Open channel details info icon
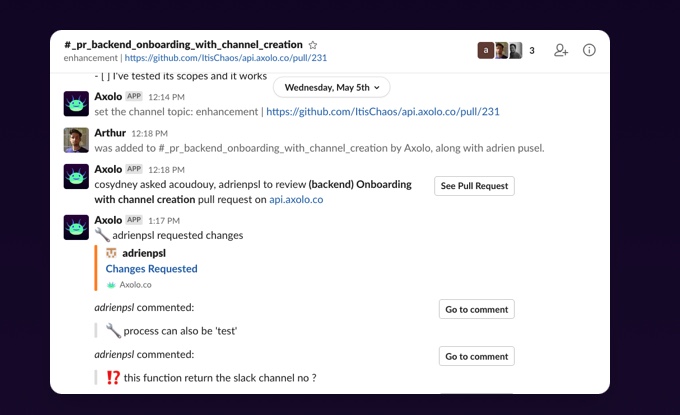680x415 pixels. (x=589, y=50)
